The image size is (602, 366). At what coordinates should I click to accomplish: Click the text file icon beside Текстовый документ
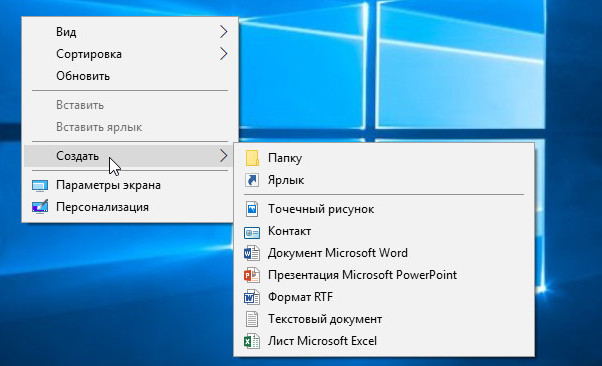click(x=252, y=319)
